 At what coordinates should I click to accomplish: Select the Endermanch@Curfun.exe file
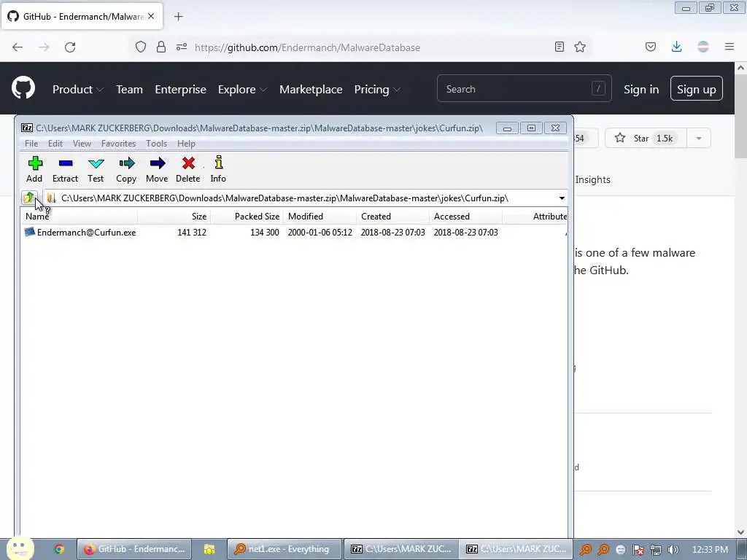click(80, 233)
